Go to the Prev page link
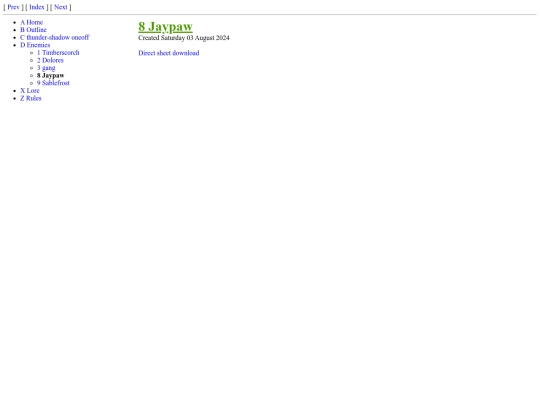 [13, 7]
